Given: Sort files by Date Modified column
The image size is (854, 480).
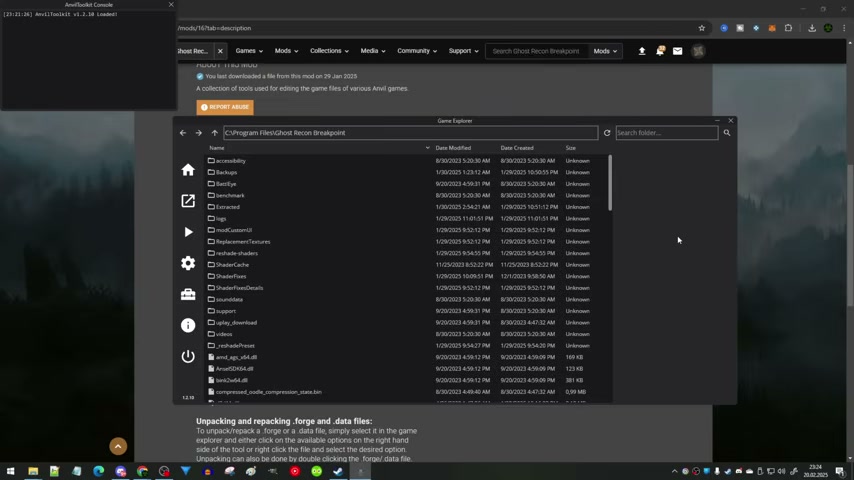Looking at the screenshot, I should 453,148.
